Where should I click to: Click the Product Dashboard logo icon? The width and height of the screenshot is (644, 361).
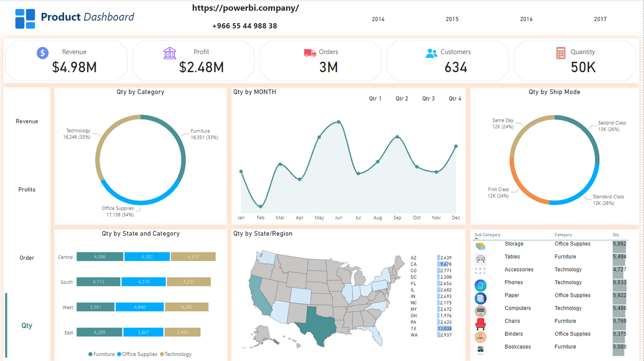pos(25,19)
